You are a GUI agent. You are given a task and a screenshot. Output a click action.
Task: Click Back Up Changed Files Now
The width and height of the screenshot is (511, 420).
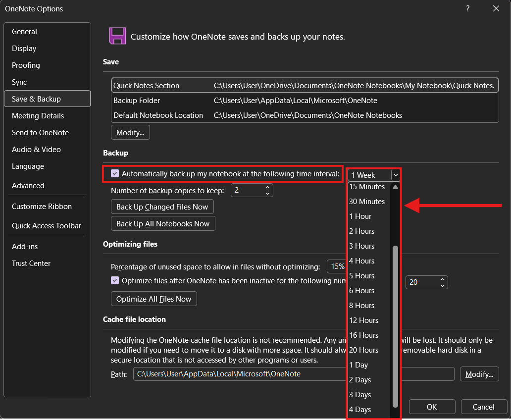162,207
